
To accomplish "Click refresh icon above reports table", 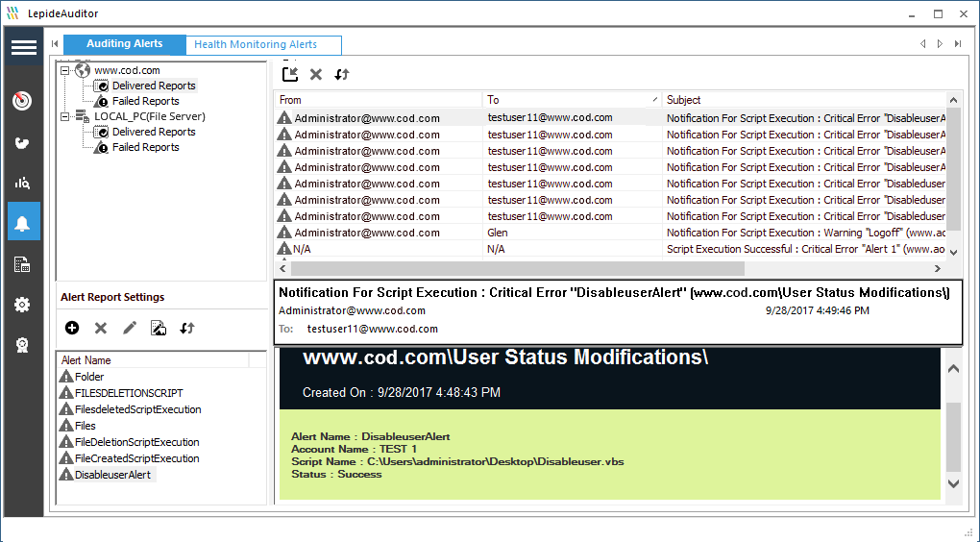I will point(342,74).
